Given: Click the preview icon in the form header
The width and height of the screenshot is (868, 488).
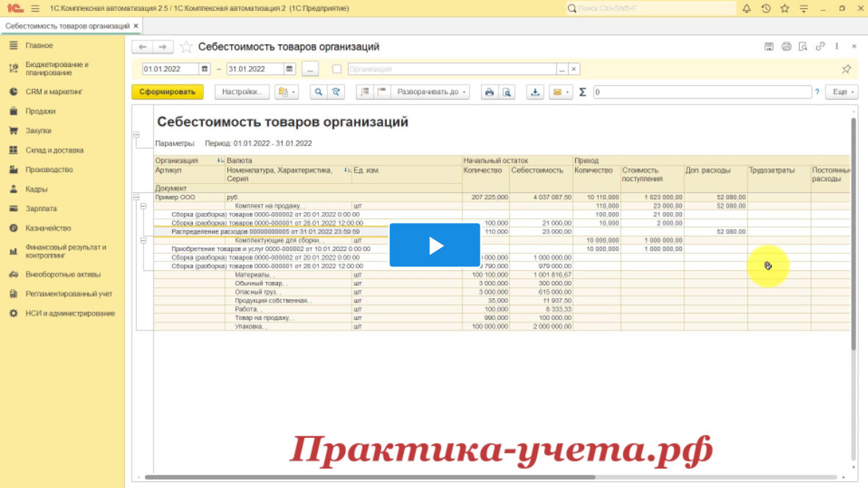Looking at the screenshot, I should click(x=803, y=46).
